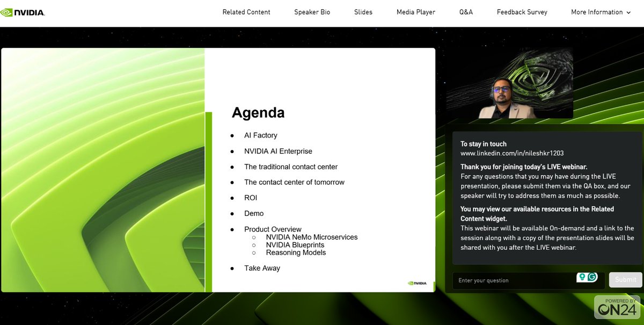Select the Reasoning Models sub-item
Image resolution: width=644 pixels, height=325 pixels.
(296, 252)
